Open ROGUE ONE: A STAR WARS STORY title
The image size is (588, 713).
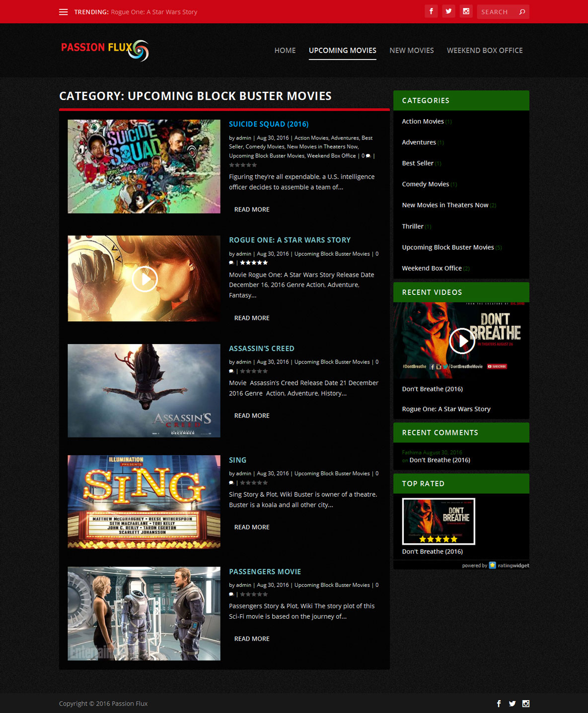tap(290, 240)
